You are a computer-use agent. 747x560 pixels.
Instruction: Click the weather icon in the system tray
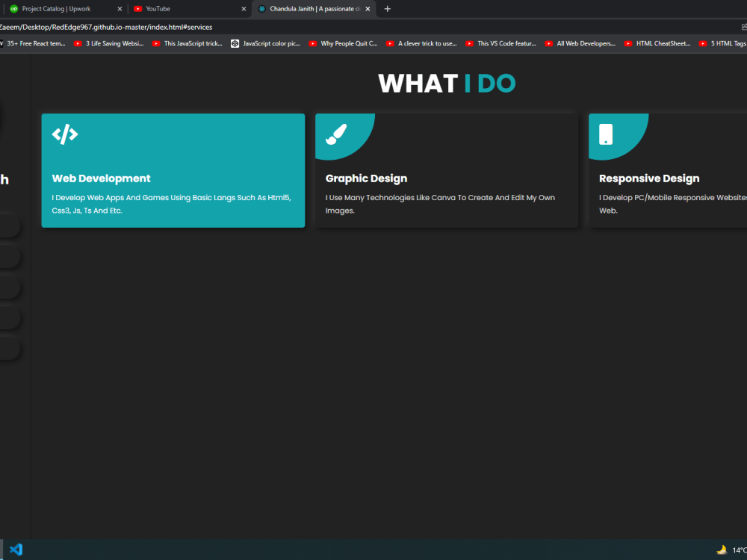722,550
